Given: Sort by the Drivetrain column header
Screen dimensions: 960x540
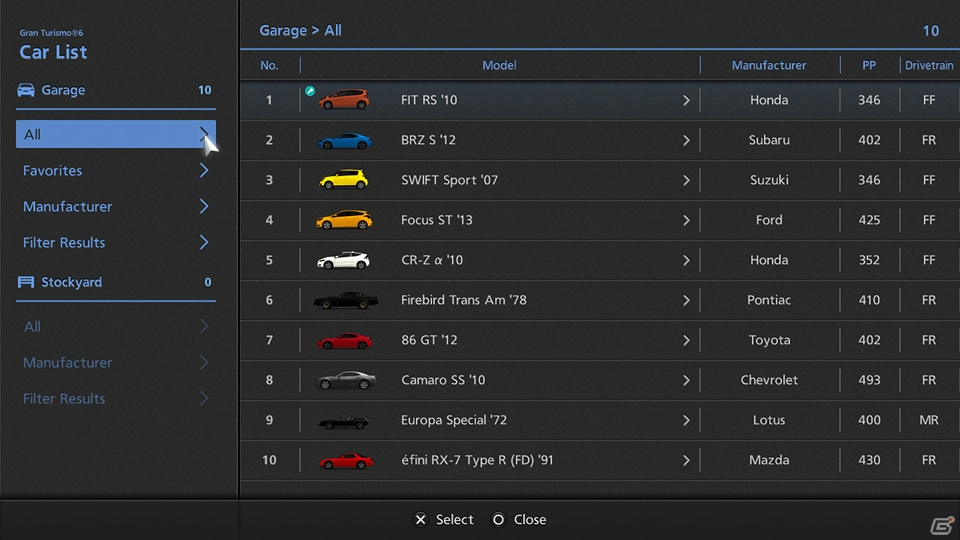Looking at the screenshot, I should [929, 65].
